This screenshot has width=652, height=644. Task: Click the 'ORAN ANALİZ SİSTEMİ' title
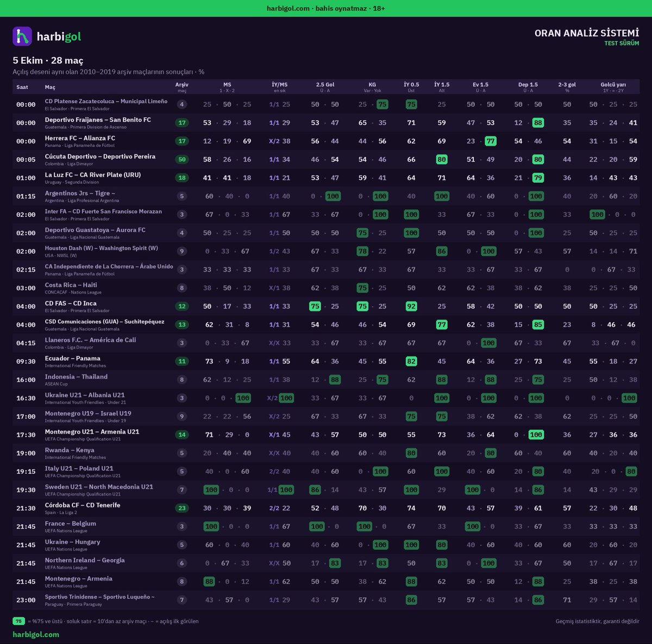(x=587, y=33)
